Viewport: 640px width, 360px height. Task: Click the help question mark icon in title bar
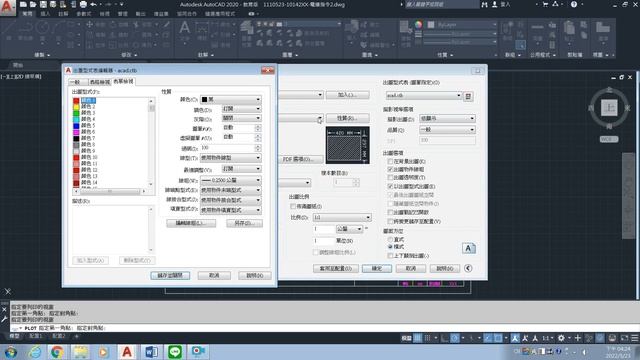574,4
